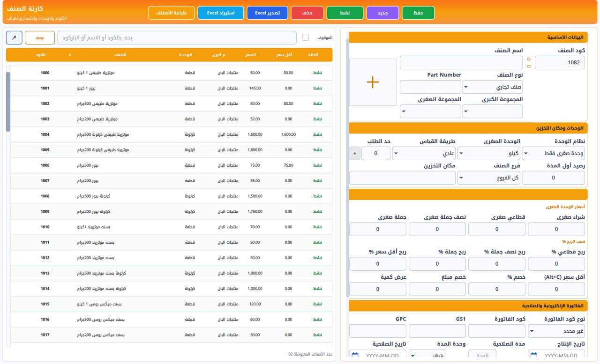Open the الوحدة الصغرى dropdown showing كيلو
This screenshot has width=600, height=364.
point(489,153)
